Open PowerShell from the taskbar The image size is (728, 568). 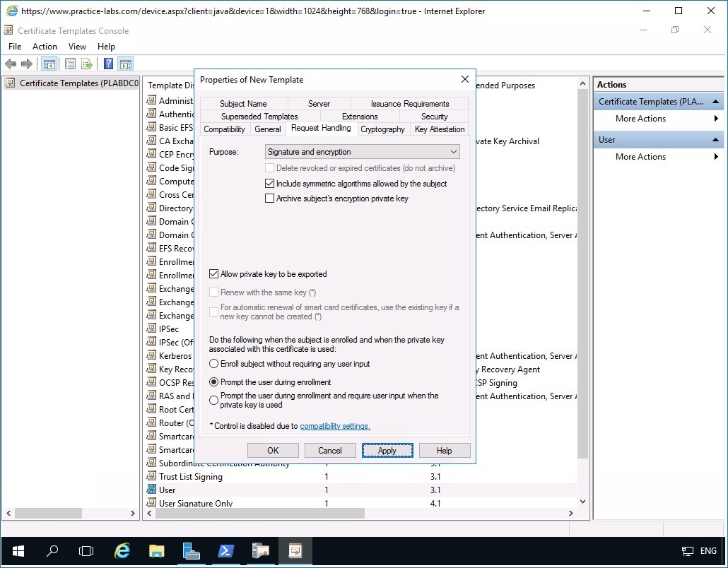coord(225,550)
